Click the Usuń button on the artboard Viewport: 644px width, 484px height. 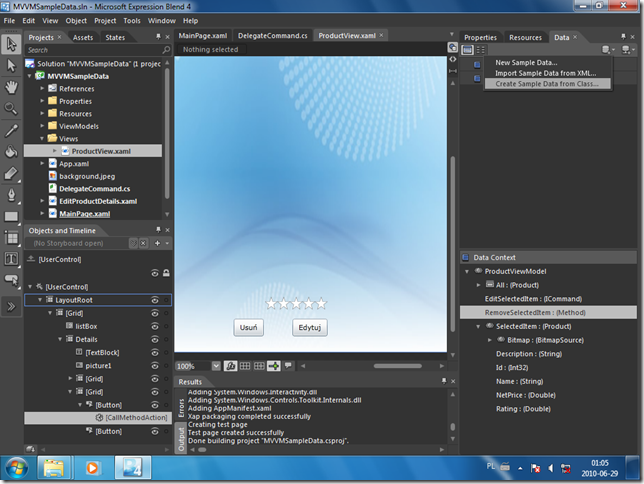[x=248, y=327]
